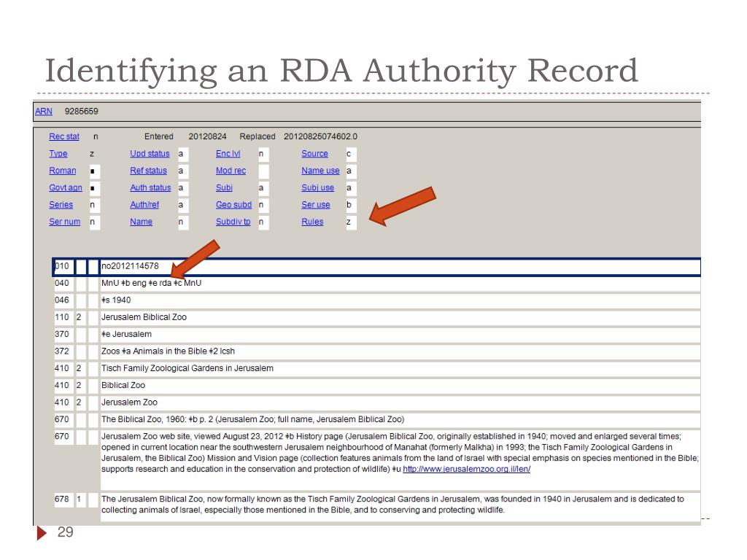Open the jerusalemzoo.org.il URL link
The image size is (747, 560).
pyautogui.click(x=466, y=469)
